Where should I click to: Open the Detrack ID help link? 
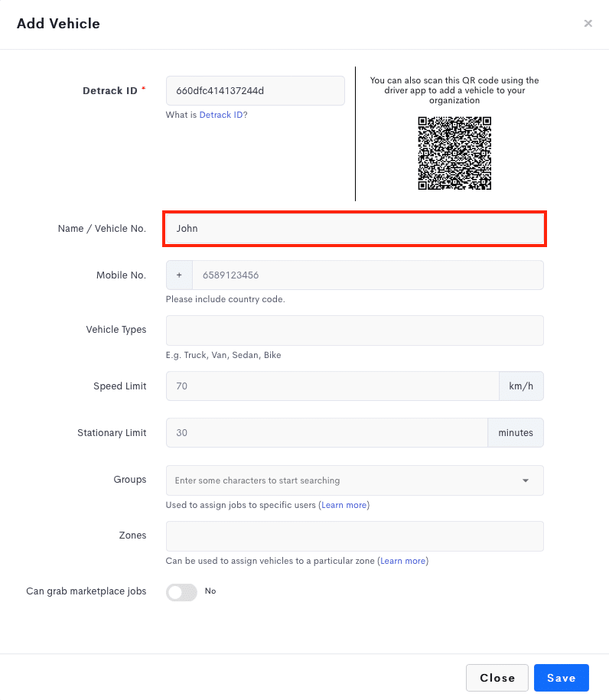[221, 115]
